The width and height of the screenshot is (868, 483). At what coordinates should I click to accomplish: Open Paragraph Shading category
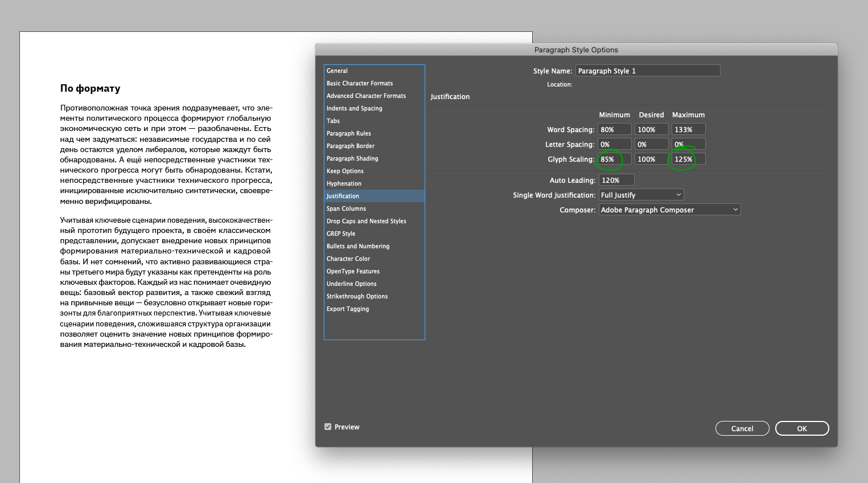[374, 158]
